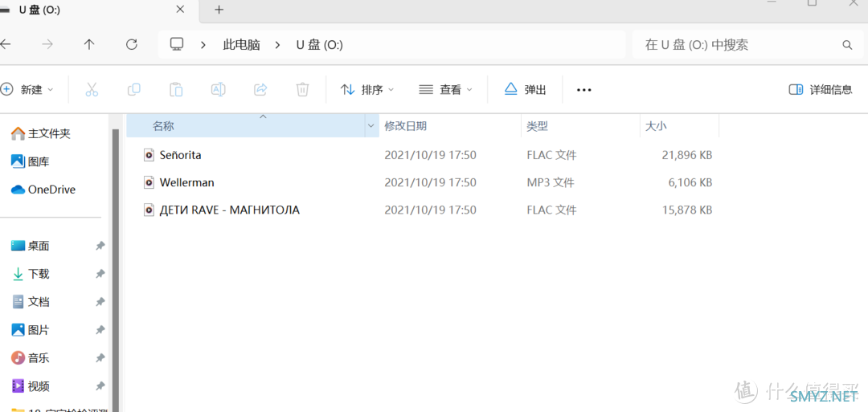The width and height of the screenshot is (868, 412).
Task: Click the search magnifier icon
Action: [847, 45]
